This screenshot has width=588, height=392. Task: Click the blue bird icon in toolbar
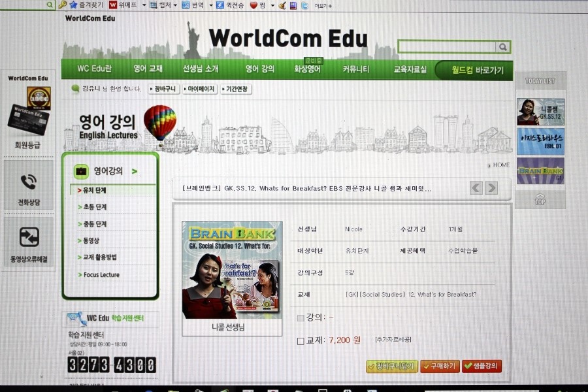304,6
